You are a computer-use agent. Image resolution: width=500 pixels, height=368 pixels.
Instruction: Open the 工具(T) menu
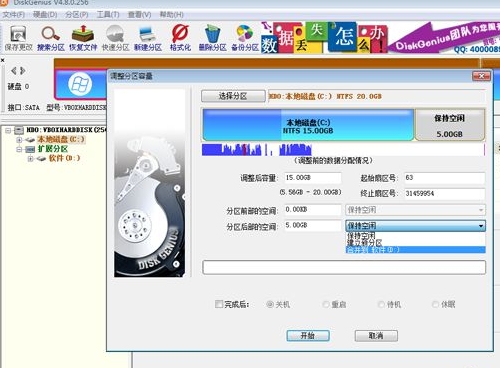[x=108, y=15]
